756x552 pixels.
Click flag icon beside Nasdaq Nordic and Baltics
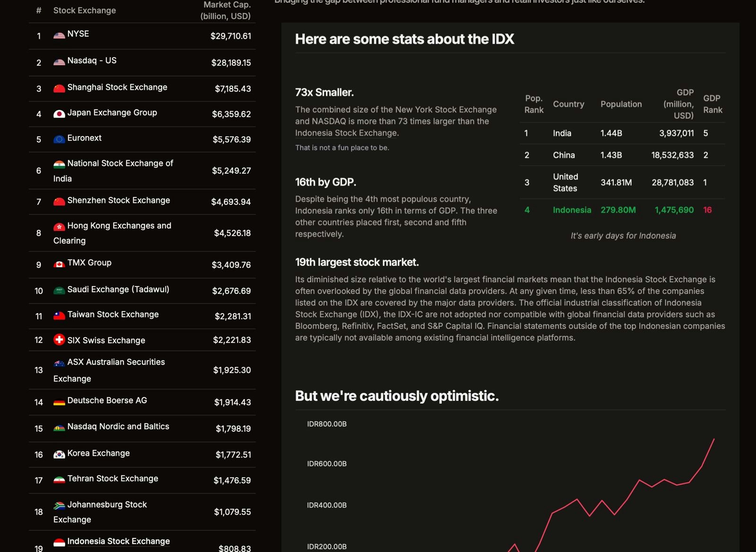(x=59, y=428)
